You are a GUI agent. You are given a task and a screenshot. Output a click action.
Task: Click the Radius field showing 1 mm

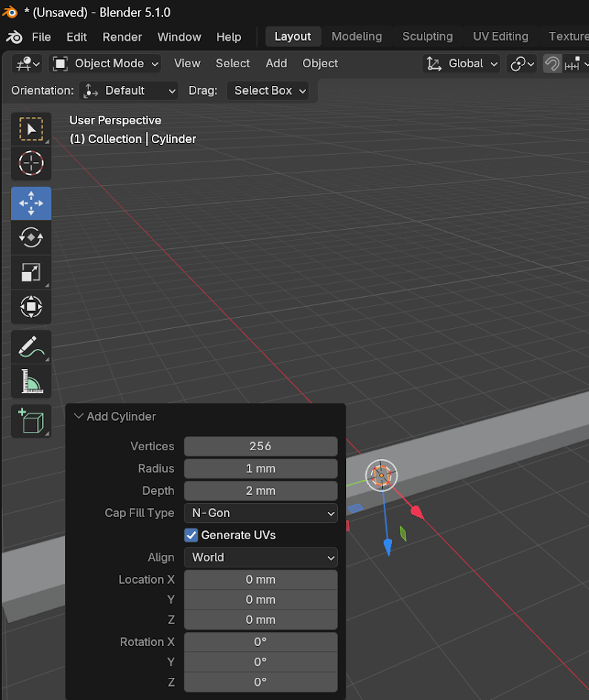pyautogui.click(x=260, y=469)
